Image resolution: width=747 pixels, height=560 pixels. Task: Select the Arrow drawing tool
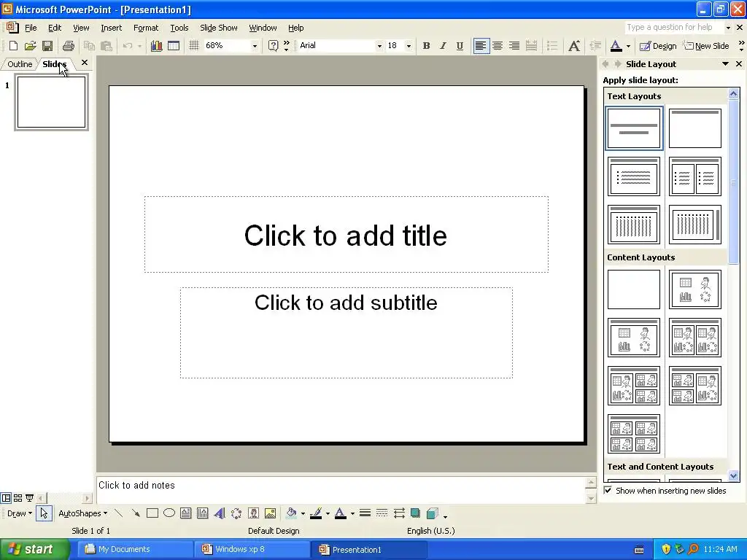tap(136, 513)
